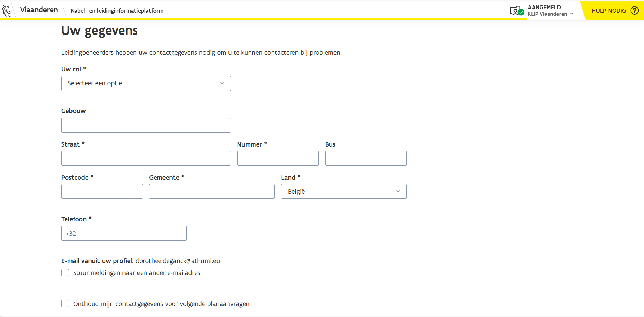This screenshot has width=644, height=317.
Task: Focus the Gebouw input field
Action: (x=146, y=125)
